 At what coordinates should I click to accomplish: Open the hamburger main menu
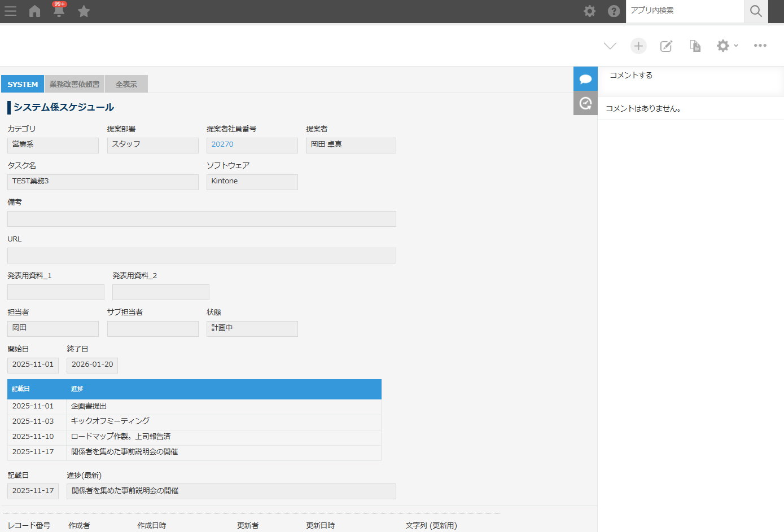point(10,11)
